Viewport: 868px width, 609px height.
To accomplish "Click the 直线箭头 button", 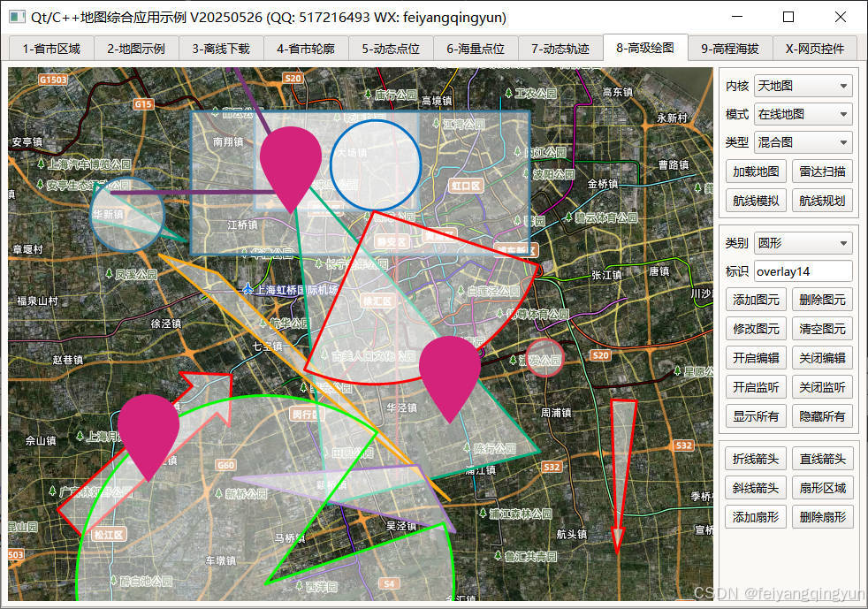I will tap(822, 459).
